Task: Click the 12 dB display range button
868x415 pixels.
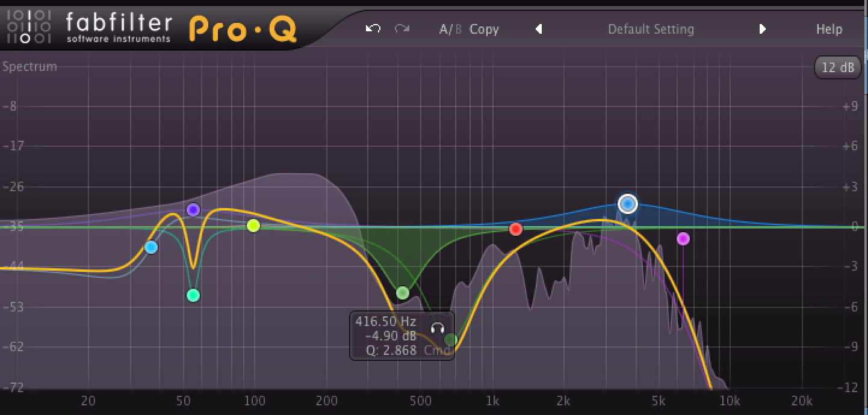Action: [x=838, y=67]
